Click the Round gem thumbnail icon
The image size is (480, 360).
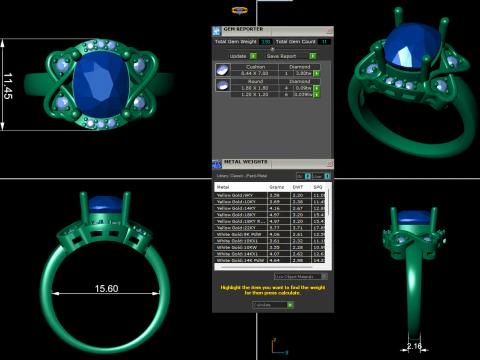click(222, 85)
